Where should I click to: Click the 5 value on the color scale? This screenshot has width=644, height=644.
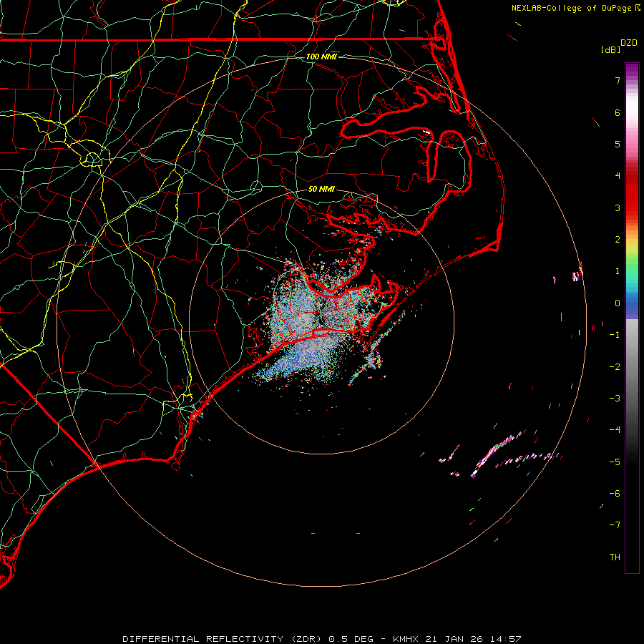coord(618,144)
